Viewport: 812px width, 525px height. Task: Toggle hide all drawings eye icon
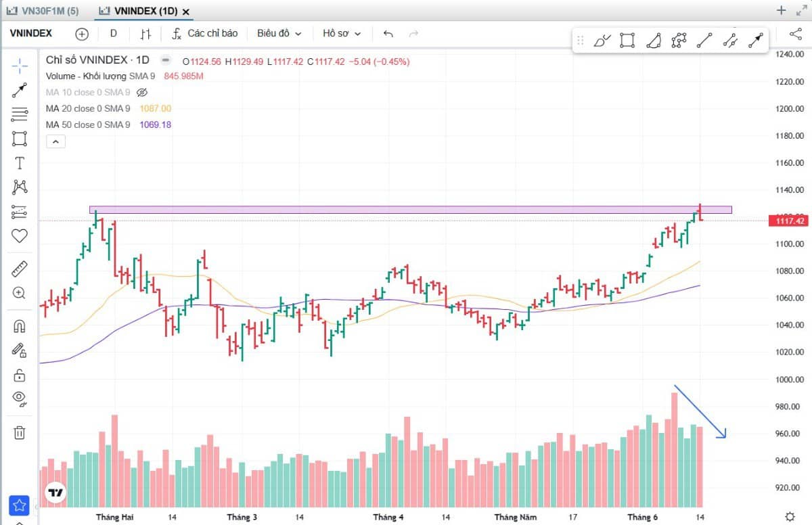pyautogui.click(x=20, y=398)
